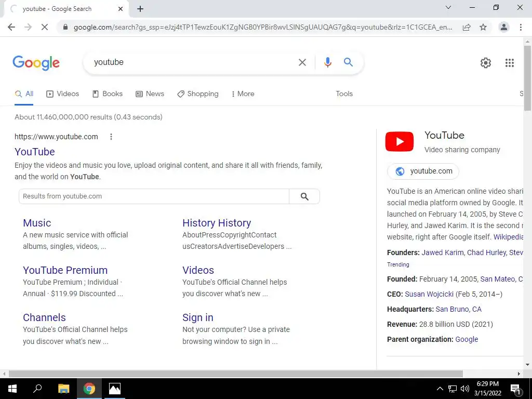
Task: Click the blue magnifier search button
Action: (348, 62)
